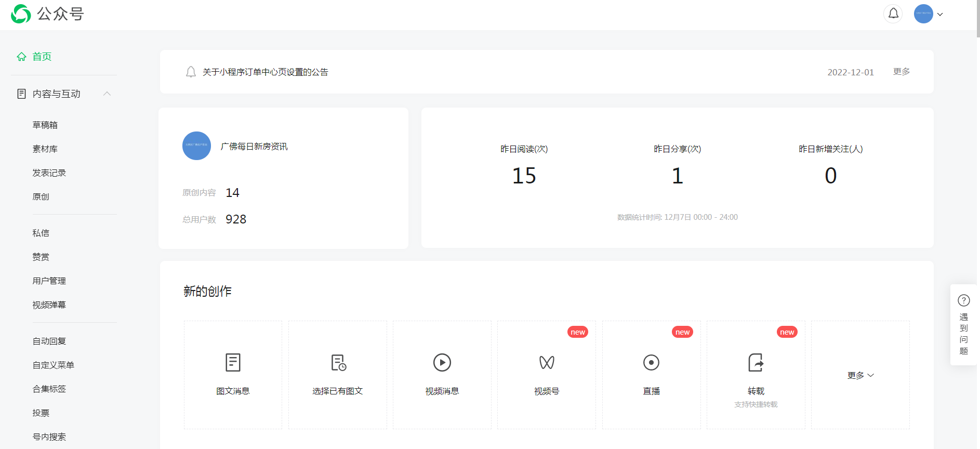Click the 转载 share icon
Viewport: 980px width, 449px height.
click(756, 362)
